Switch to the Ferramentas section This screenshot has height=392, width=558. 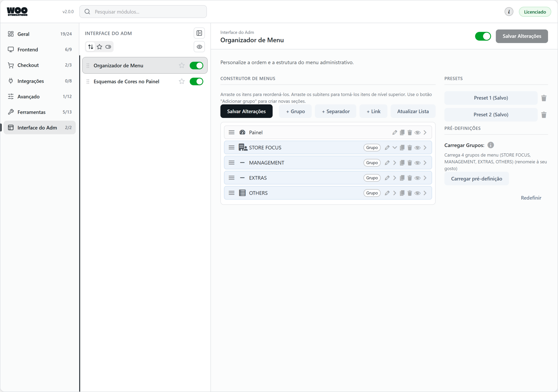(40, 112)
